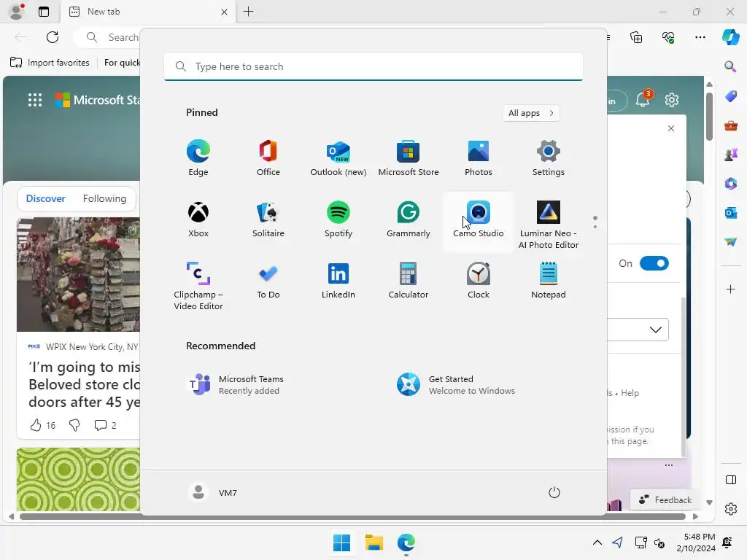Click the location tray icon
This screenshot has height=560, width=747.
pos(617,542)
